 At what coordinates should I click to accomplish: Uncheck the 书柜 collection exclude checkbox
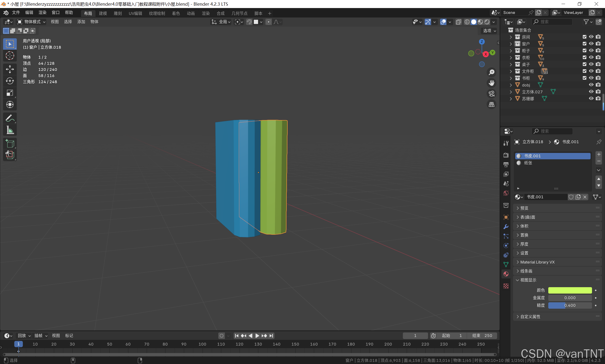(584, 78)
